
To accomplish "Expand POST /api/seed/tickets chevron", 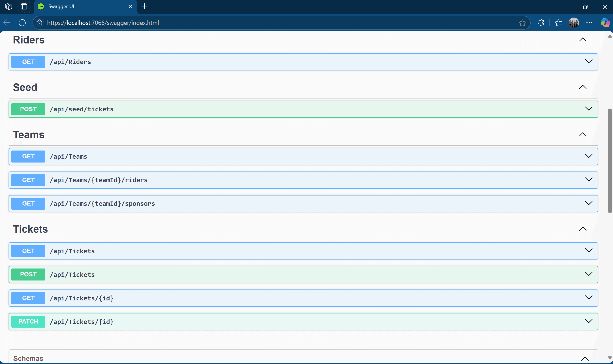I will [x=588, y=109].
